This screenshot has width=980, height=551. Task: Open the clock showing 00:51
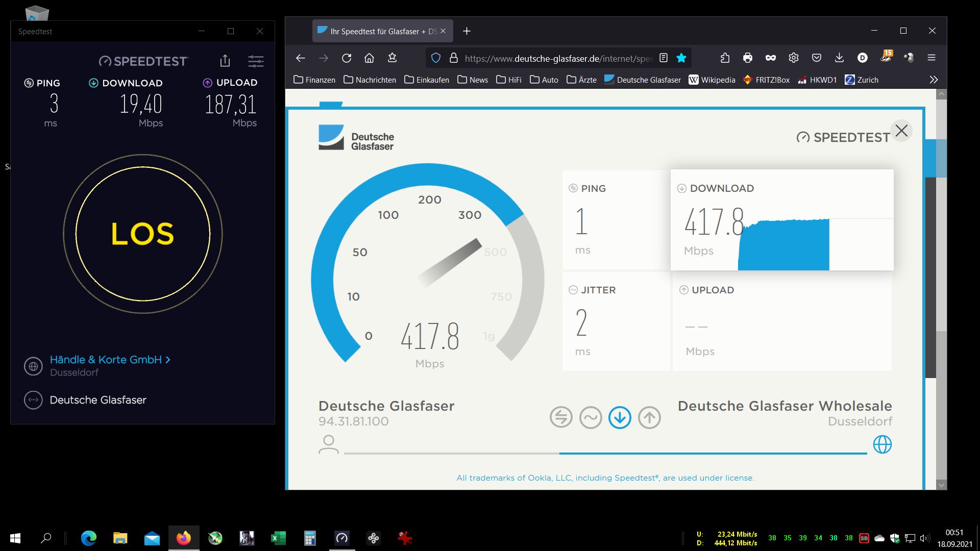click(x=954, y=538)
